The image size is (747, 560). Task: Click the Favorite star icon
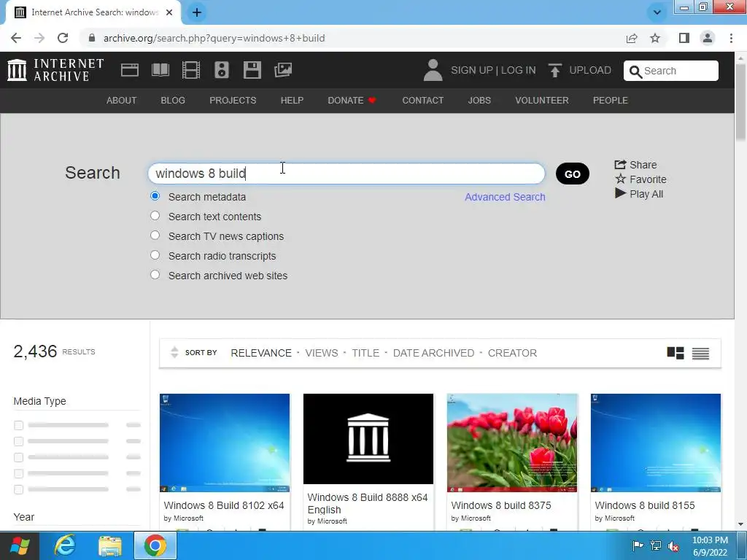click(x=620, y=179)
